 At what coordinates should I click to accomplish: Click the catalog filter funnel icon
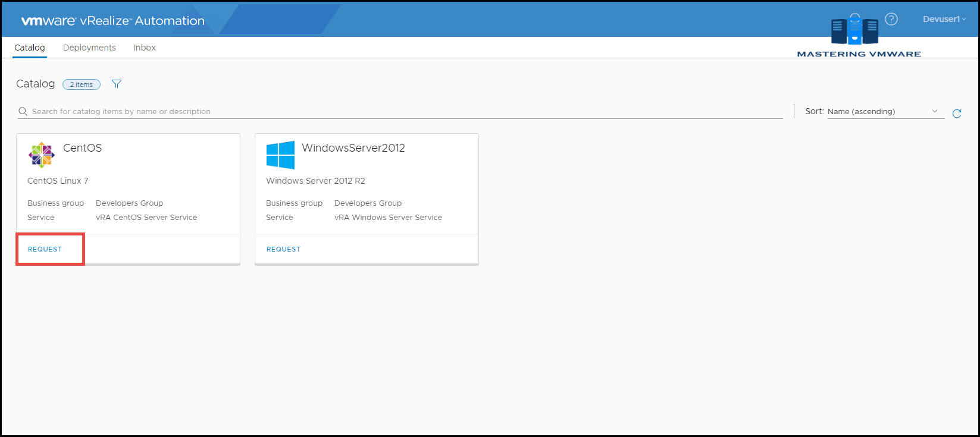pyautogui.click(x=117, y=84)
